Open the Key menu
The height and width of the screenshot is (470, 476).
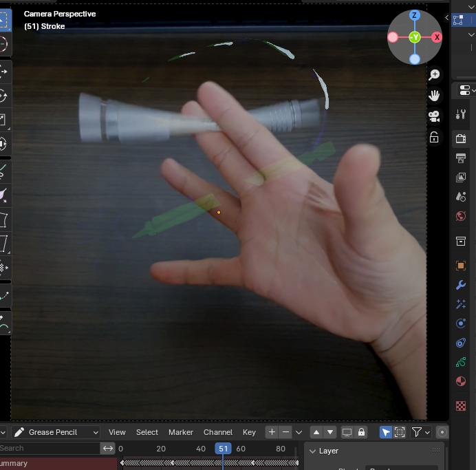(x=249, y=432)
